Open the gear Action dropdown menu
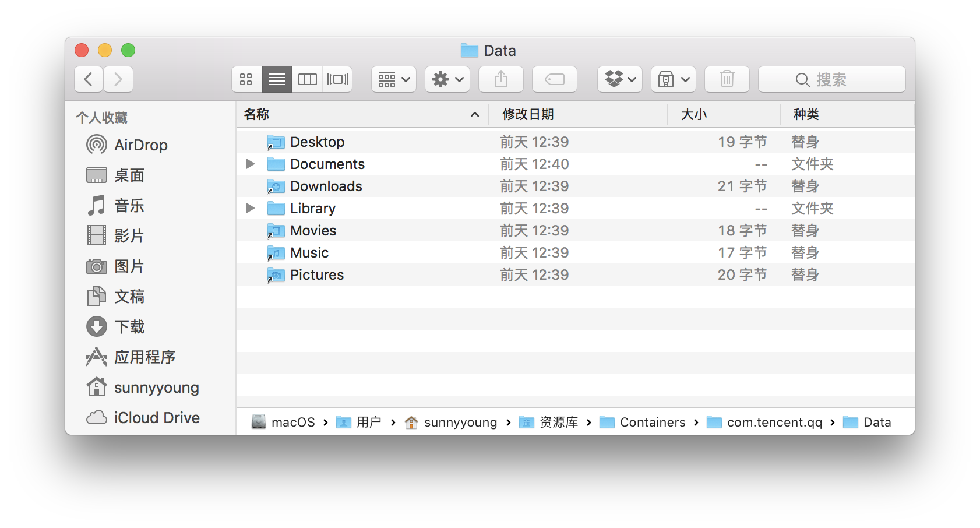 [447, 79]
